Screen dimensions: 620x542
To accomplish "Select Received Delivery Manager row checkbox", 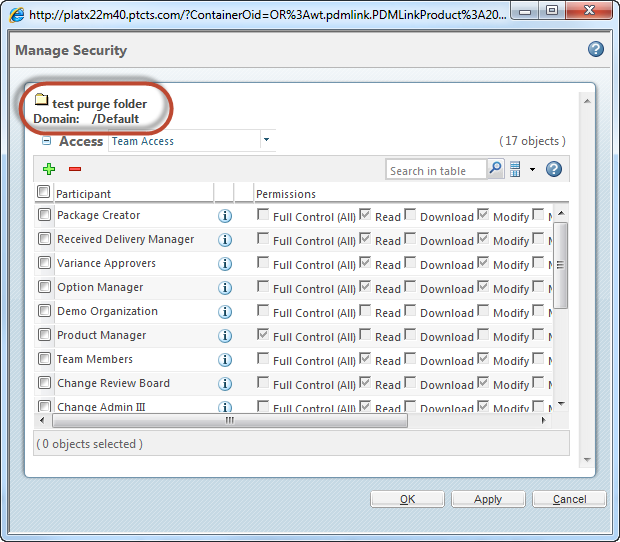I will [44, 239].
